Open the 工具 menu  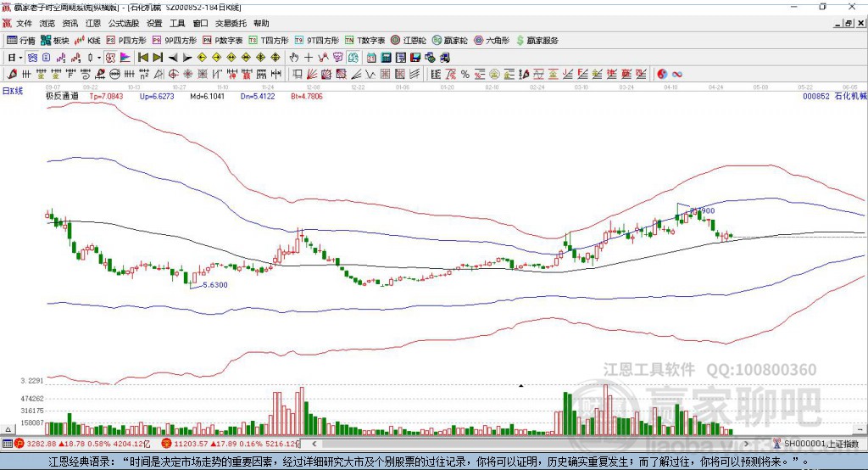(177, 23)
